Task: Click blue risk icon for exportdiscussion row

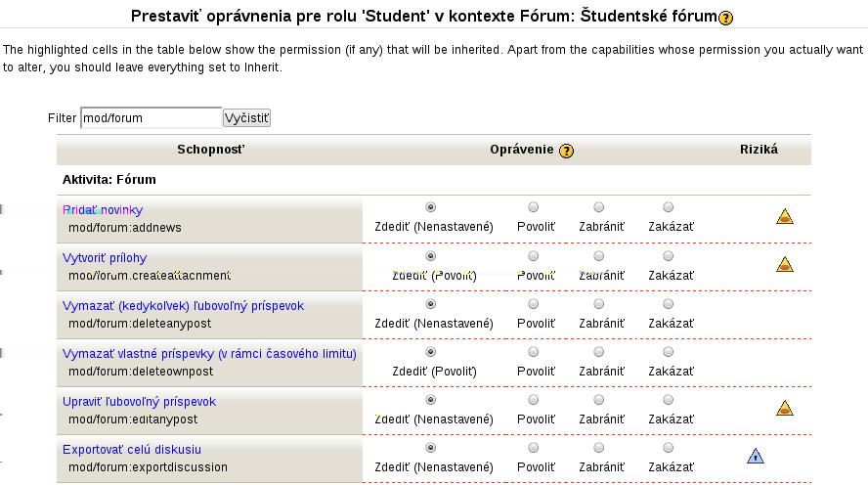Action: click(x=755, y=457)
